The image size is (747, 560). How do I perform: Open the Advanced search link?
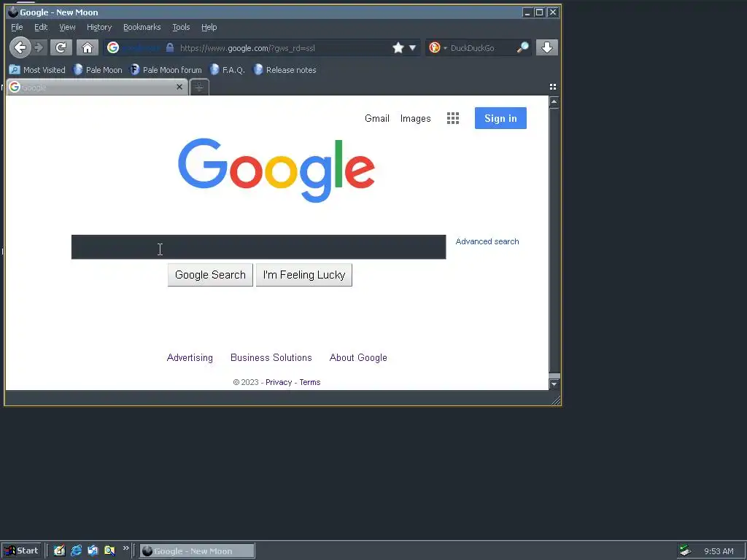point(487,241)
